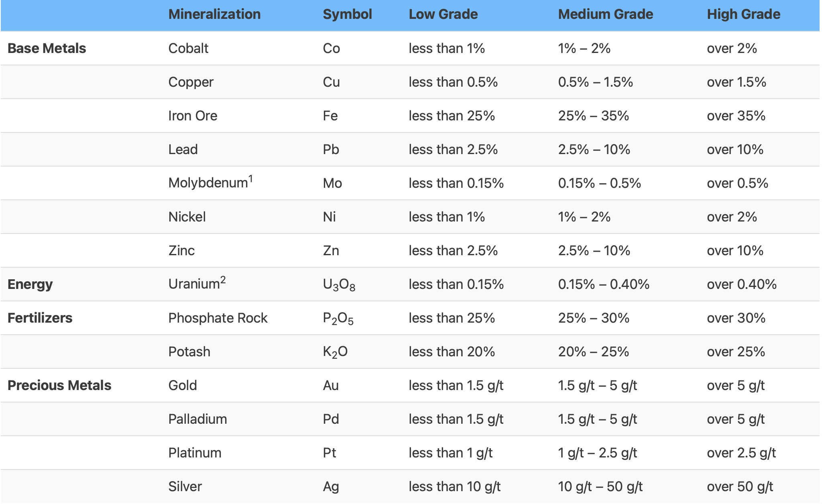
Task: Click the Medium Grade column header
Action: point(605,14)
